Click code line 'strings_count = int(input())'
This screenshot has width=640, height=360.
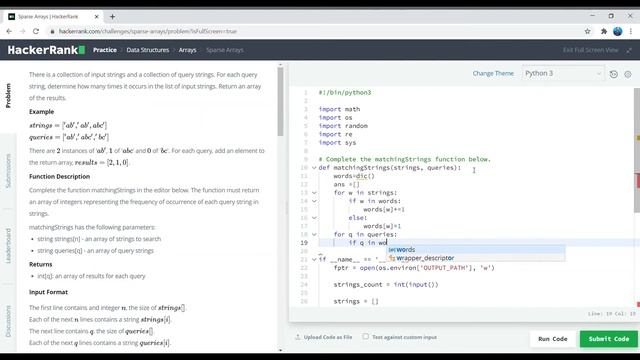386,284
